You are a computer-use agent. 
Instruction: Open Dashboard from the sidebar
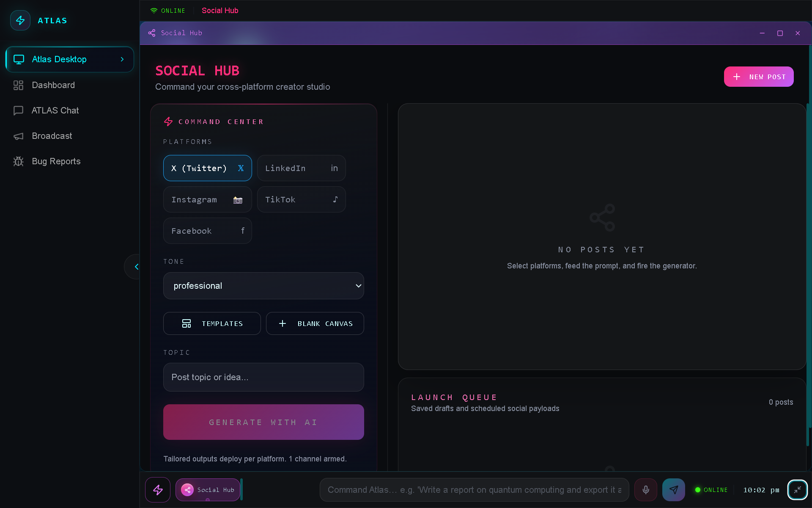point(70,85)
